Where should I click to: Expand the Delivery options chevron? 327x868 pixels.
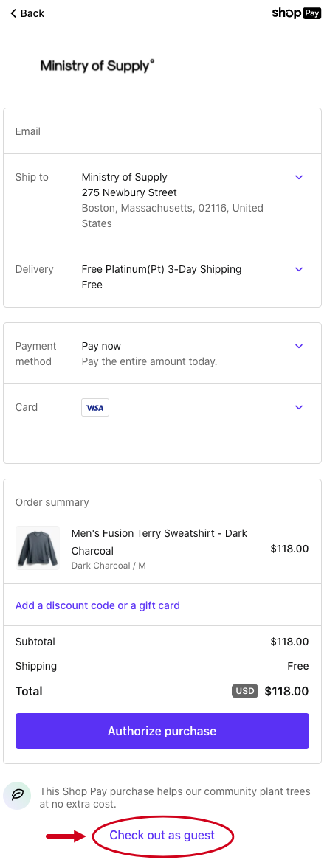coord(299,270)
